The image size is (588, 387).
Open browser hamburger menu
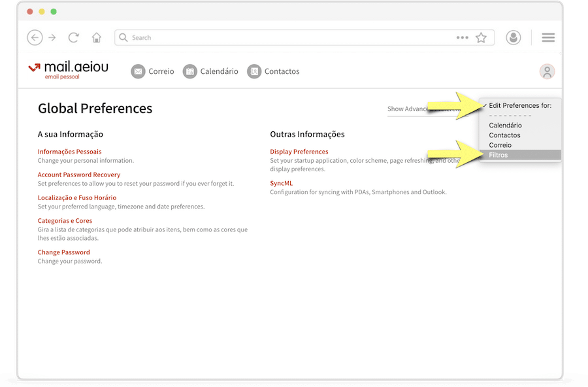click(x=548, y=38)
